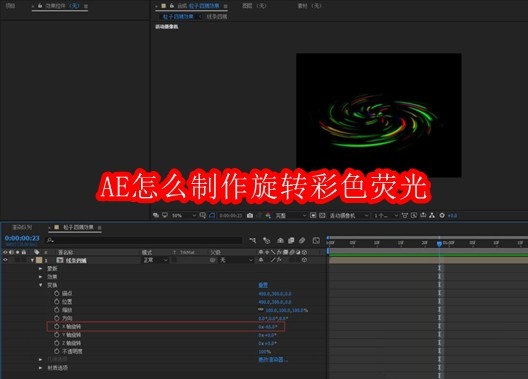The width and height of the screenshot is (528, 379).
Task: Enable frame blending icon in timeline
Action: (x=291, y=240)
